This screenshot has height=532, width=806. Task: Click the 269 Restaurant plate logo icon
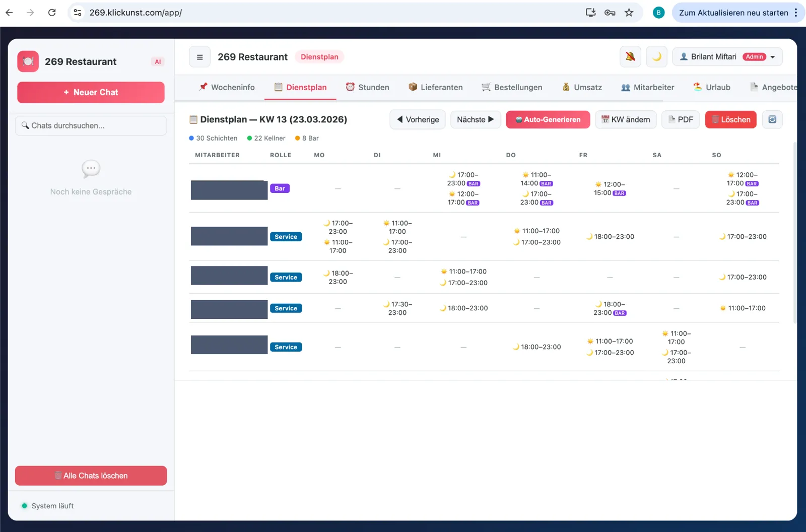click(28, 61)
